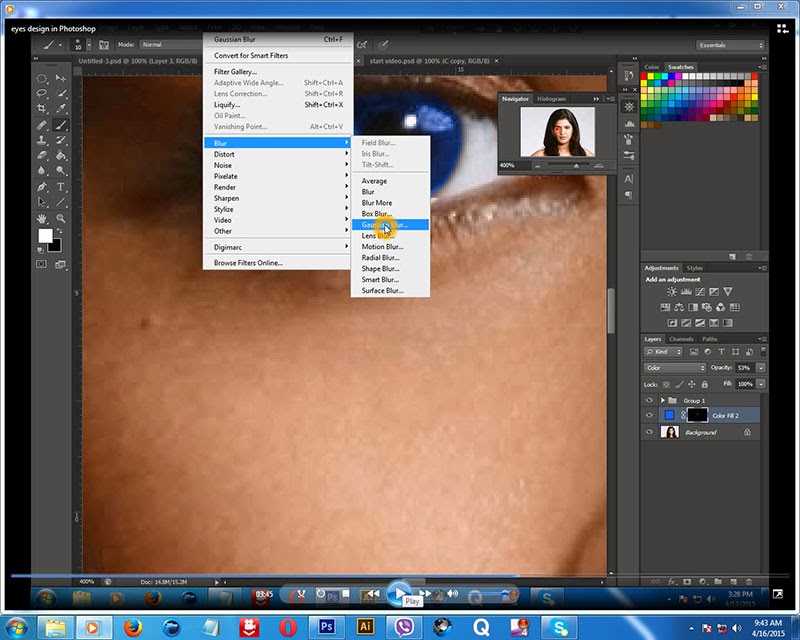The image size is (800, 640).
Task: Open the layer blend mode Color dropdown
Action: tap(674, 368)
